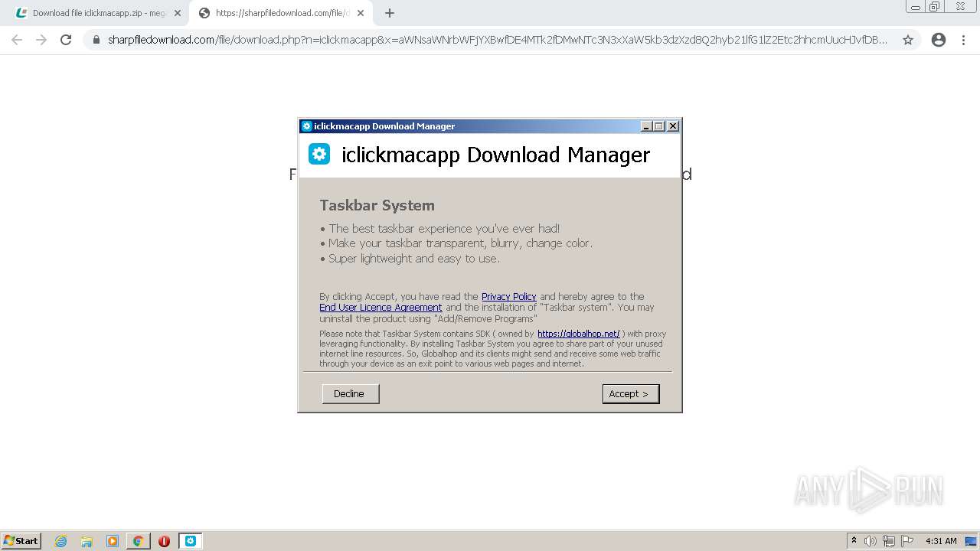Screen dimensions: 980x551
Task: Click the 4:31 AM clock
Action: 941,541
